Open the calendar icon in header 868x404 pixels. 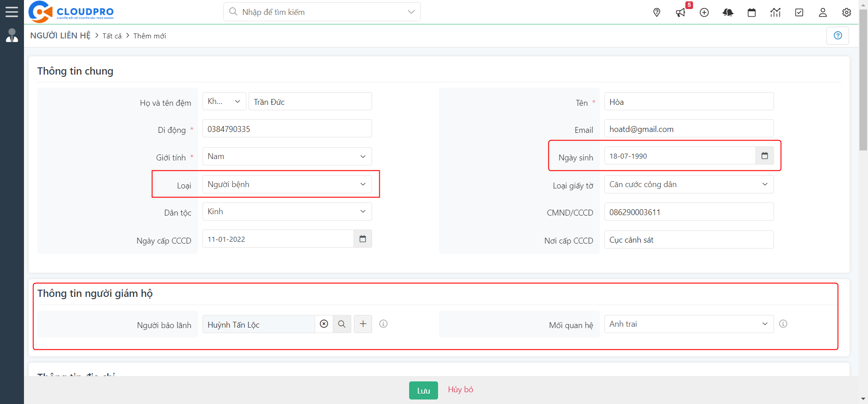pos(752,12)
